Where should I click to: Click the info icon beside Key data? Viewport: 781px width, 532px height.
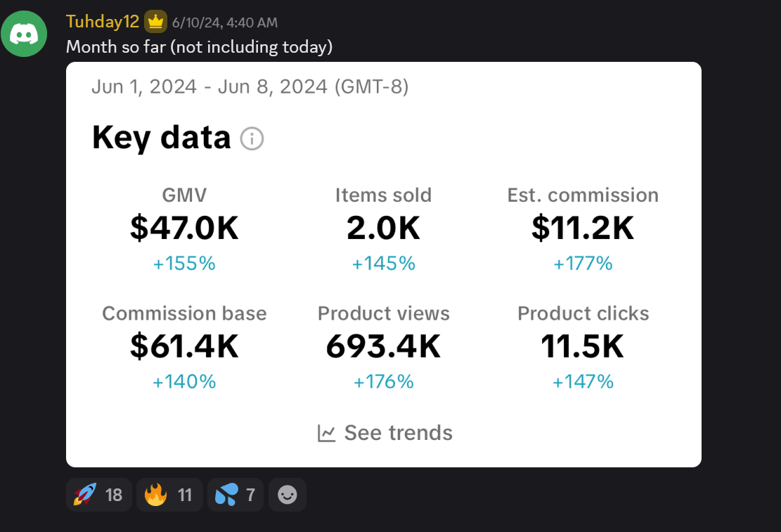252,139
